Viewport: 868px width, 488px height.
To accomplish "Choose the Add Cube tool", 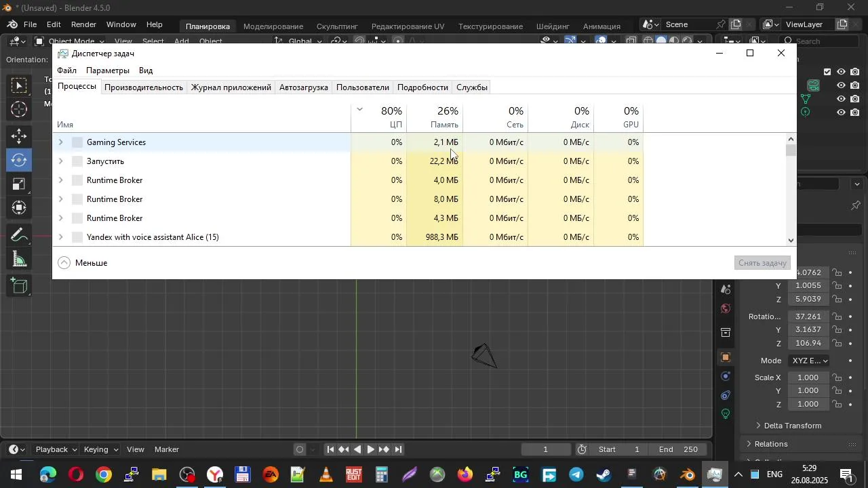I will point(20,287).
